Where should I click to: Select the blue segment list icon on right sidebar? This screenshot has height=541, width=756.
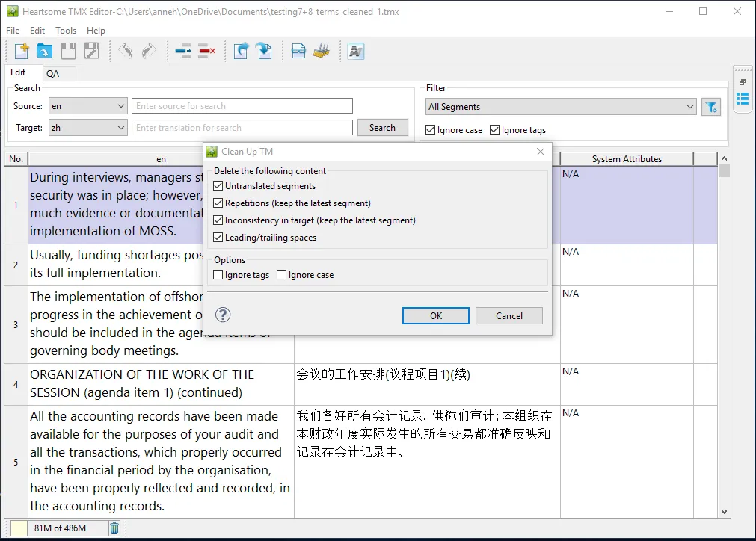[743, 98]
